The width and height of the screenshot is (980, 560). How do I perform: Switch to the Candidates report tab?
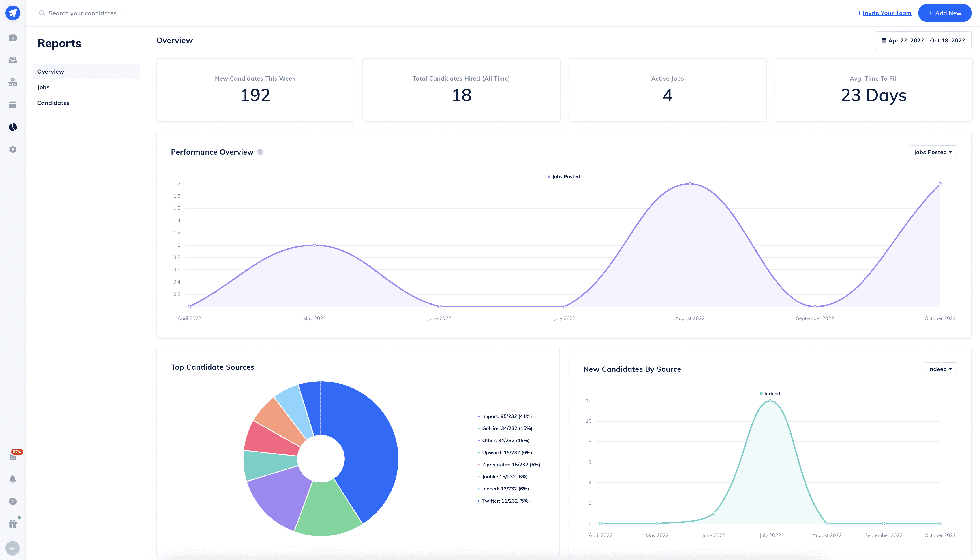coord(53,103)
